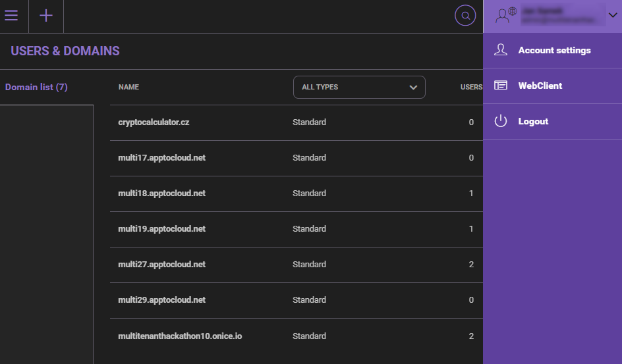Select the Domain list (7) tab
Viewport: 622px width, 364px height.
pos(36,87)
